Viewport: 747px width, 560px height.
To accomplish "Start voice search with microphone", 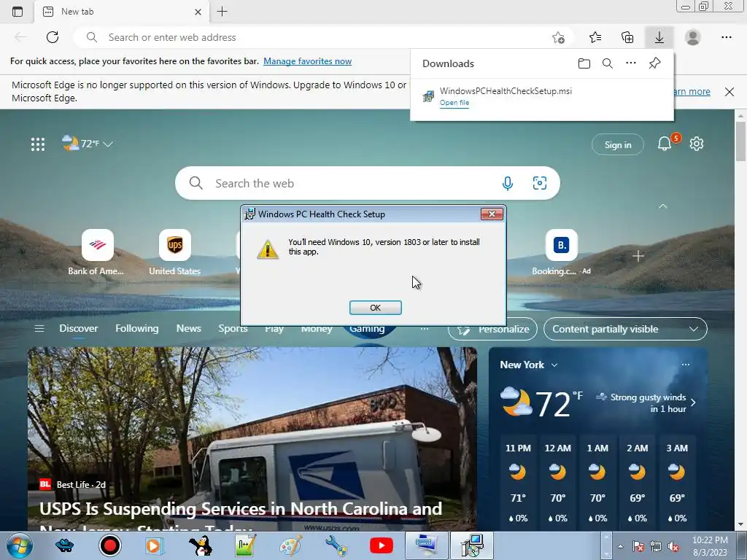I will click(x=508, y=183).
